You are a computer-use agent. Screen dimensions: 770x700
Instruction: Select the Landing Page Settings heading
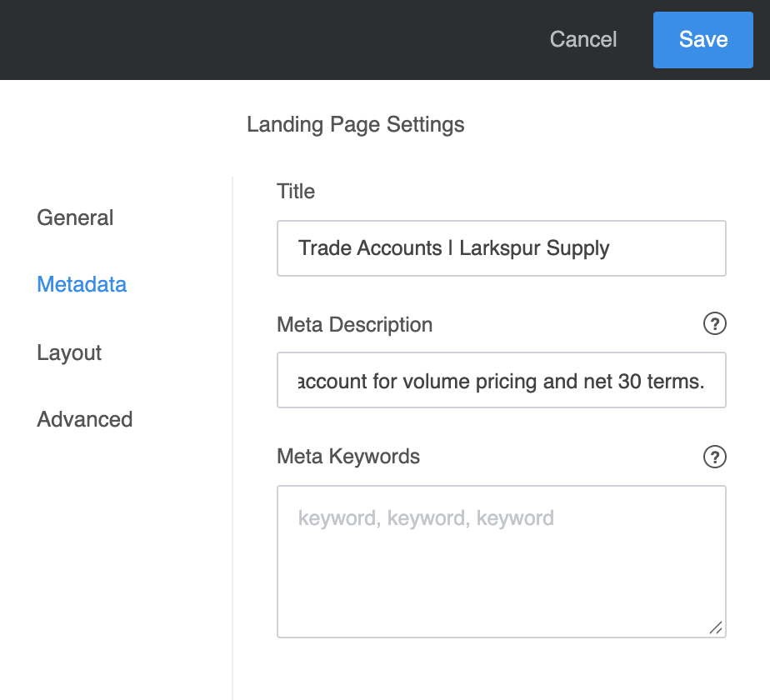pos(356,125)
